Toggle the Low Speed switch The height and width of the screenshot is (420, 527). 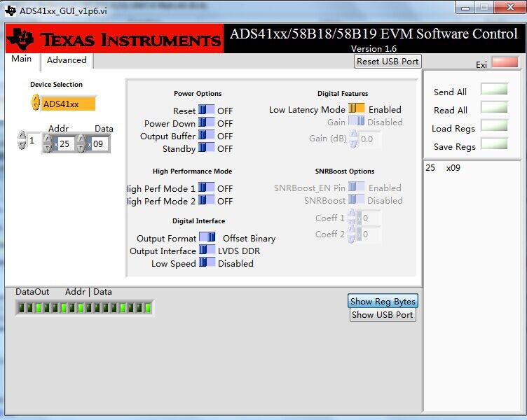tap(207, 262)
